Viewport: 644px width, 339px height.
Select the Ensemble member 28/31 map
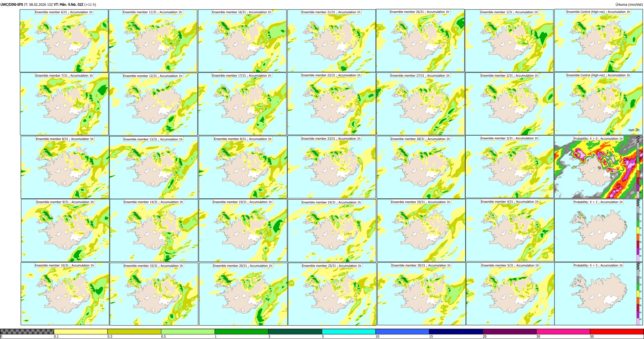[421, 167]
